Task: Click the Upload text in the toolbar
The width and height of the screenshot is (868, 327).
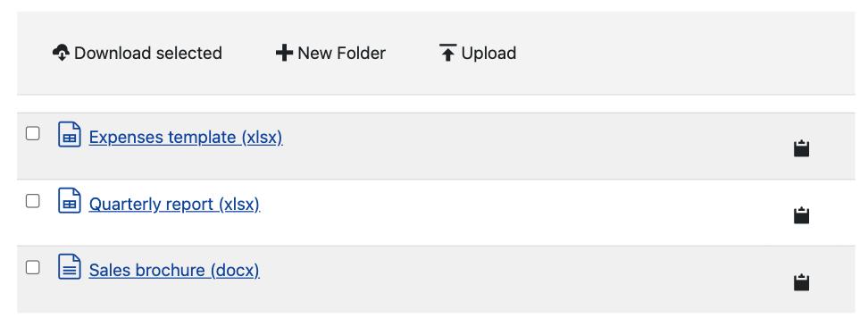Action: tap(488, 54)
